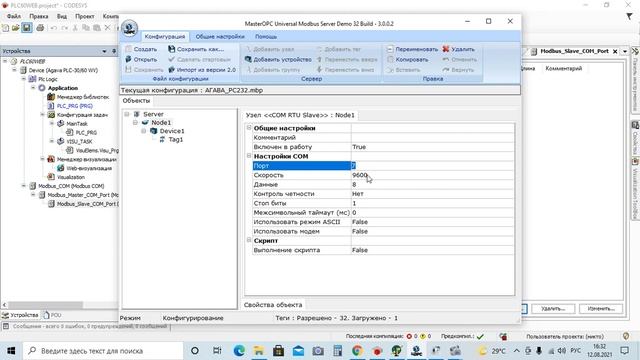Click the CODESYS print toolbar icon
Screen dimensions: 640x360
click(x=40, y=28)
